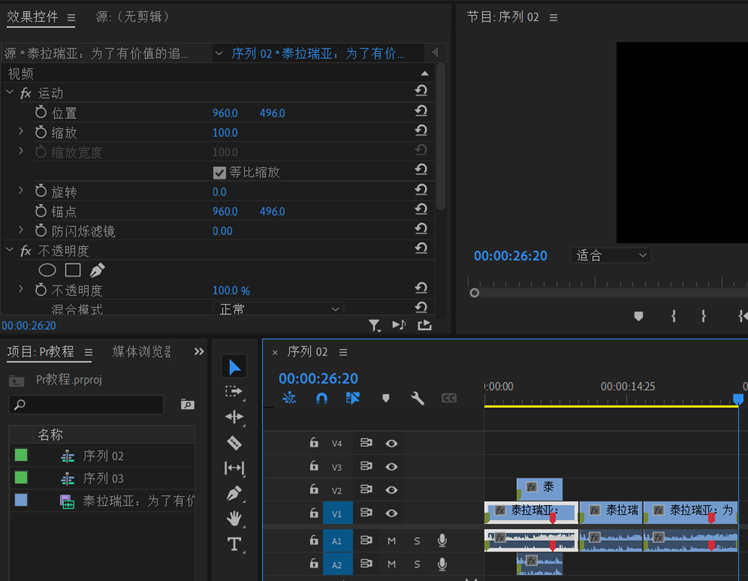Toggle the timeline snap magnet icon
748x581 pixels.
point(321,398)
